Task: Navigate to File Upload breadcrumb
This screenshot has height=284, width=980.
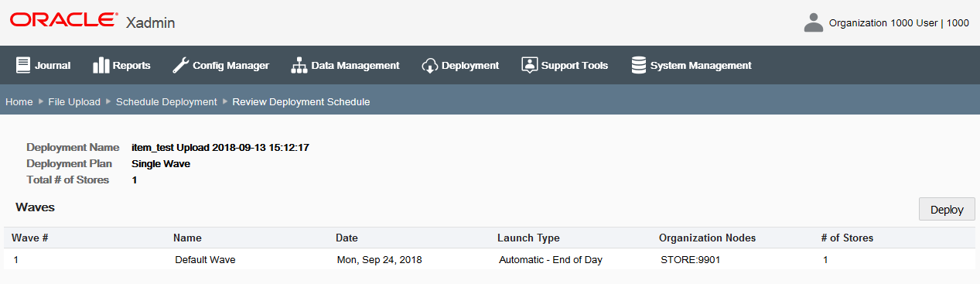Action: [x=74, y=101]
